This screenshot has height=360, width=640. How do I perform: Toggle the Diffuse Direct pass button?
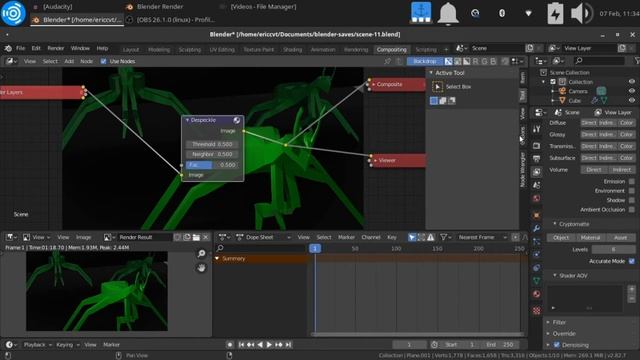pos(589,122)
